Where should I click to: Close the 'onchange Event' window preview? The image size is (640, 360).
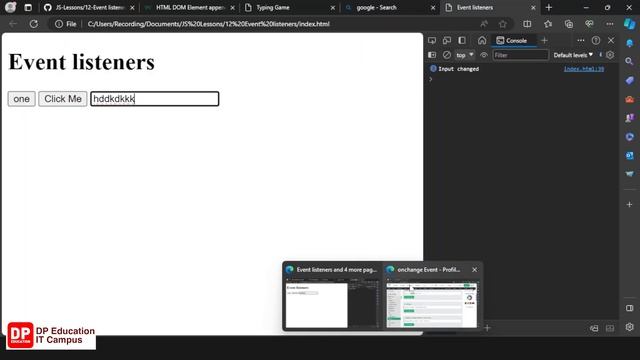tap(474, 270)
